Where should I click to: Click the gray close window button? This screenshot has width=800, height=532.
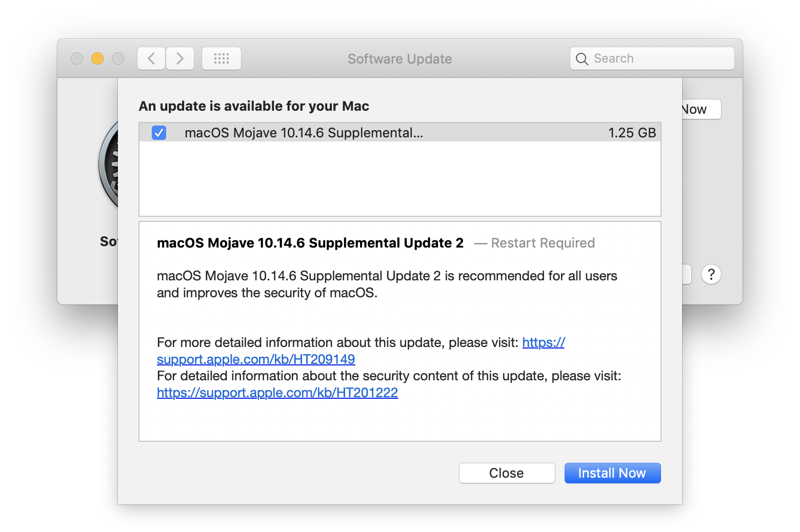77,58
